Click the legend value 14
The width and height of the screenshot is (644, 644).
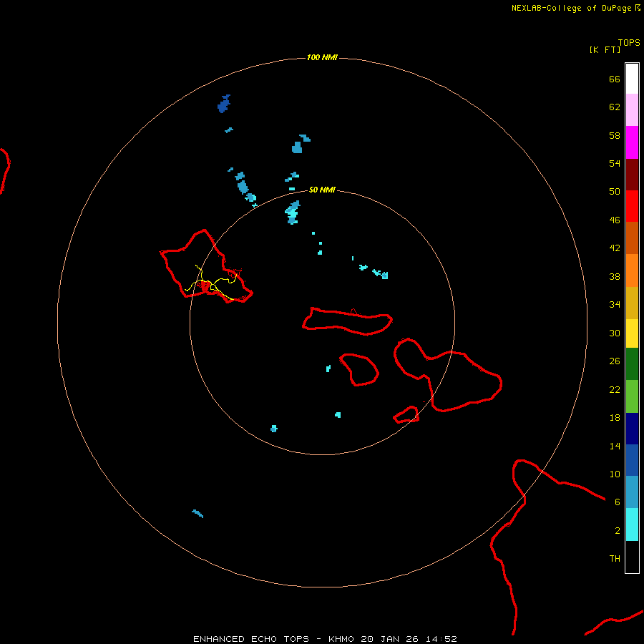[x=615, y=446]
